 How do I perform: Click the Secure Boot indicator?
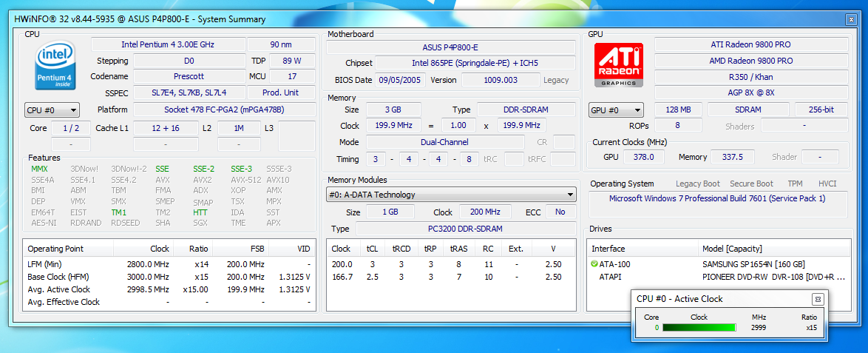[x=751, y=184]
